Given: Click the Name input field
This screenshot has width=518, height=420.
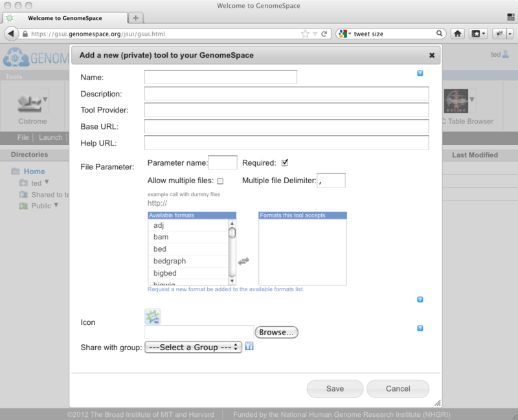Looking at the screenshot, I should tap(221, 77).
